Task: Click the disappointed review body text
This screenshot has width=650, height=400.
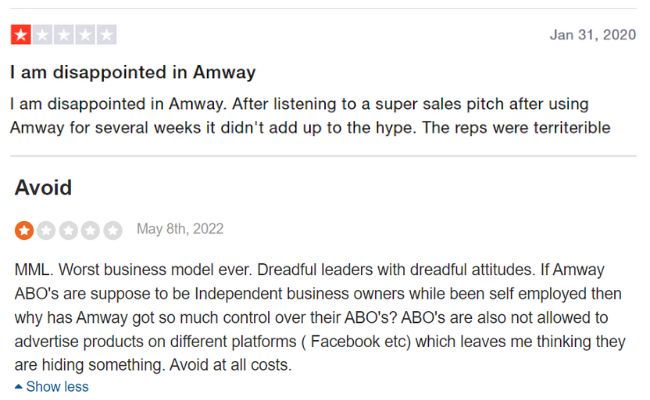Action: click(310, 116)
